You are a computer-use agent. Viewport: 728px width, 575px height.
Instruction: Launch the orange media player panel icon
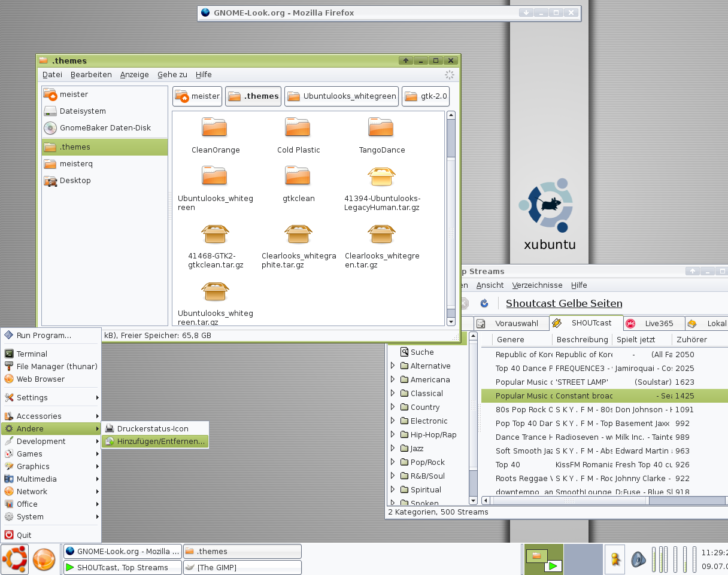[x=44, y=559]
